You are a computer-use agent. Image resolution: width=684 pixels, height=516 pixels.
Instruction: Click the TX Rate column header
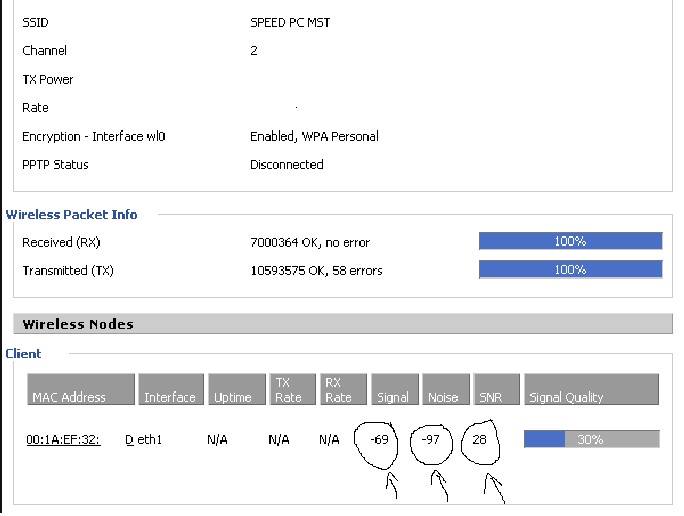(293, 390)
